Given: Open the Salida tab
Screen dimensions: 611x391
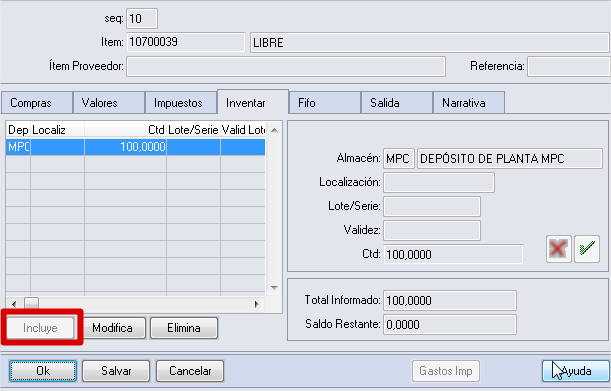Looking at the screenshot, I should pyautogui.click(x=397, y=103).
